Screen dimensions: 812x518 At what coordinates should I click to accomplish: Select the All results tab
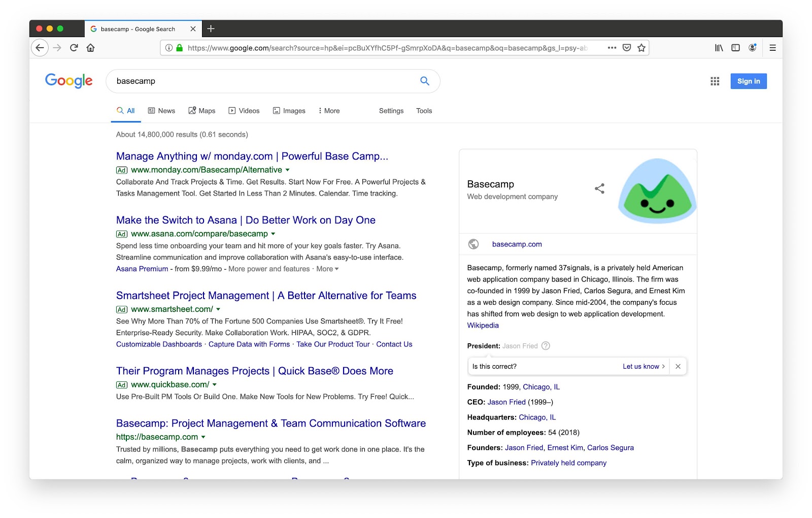click(126, 111)
